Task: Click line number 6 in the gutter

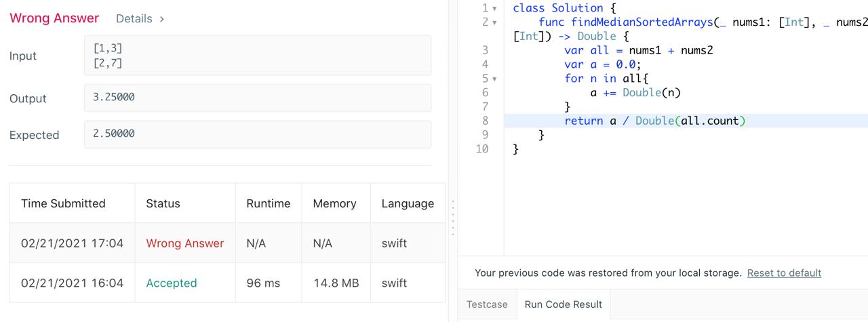Action: pos(485,92)
